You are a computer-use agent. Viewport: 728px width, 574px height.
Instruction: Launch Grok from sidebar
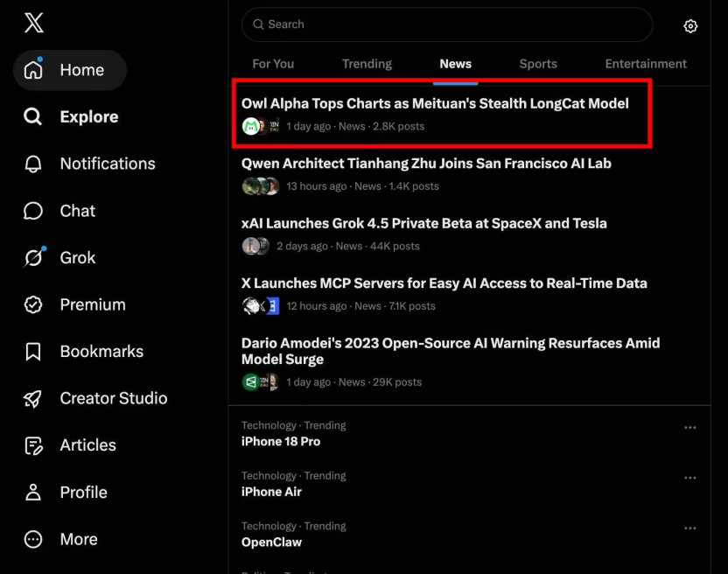(59, 258)
